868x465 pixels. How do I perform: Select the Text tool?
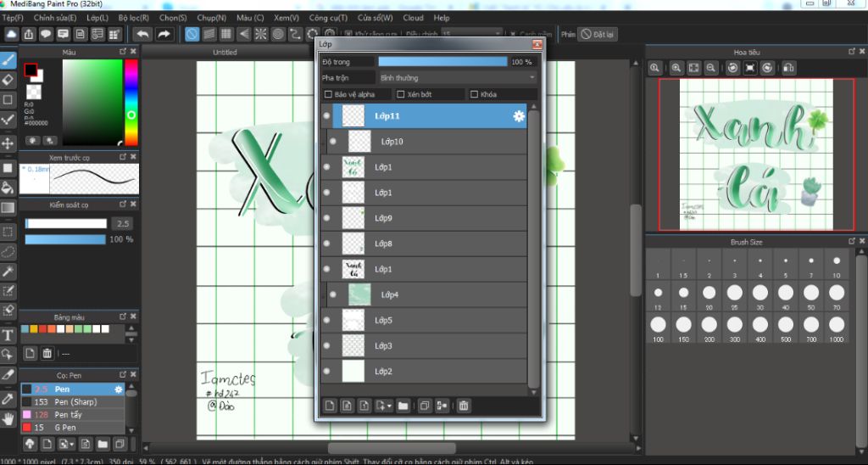tap(8, 335)
